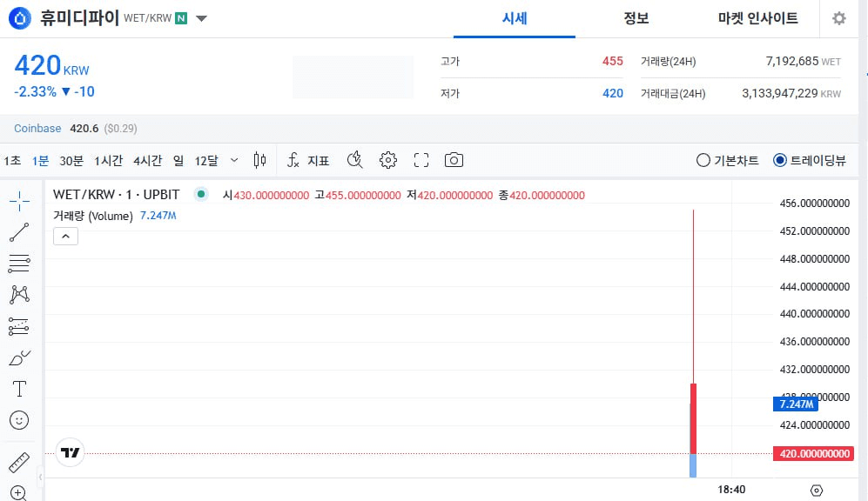Collapse the indicator legend chevron
This screenshot has width=868, height=501.
(66, 236)
